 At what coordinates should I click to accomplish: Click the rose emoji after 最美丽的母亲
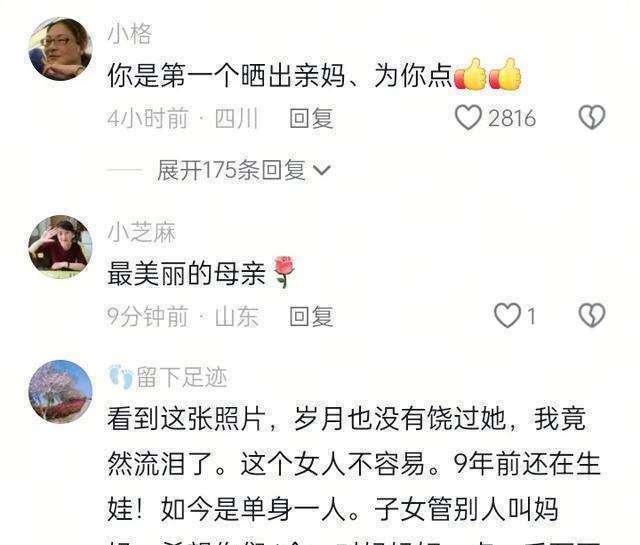pos(283,272)
